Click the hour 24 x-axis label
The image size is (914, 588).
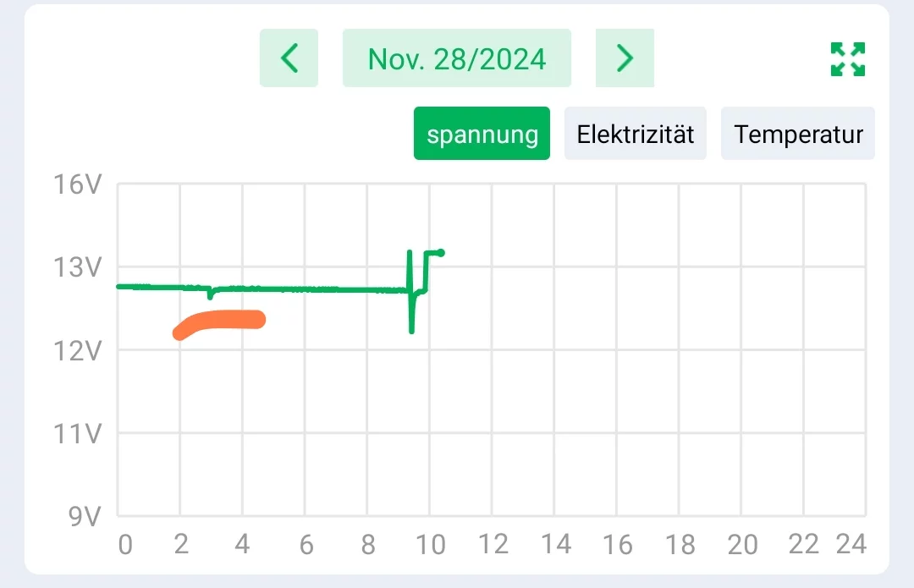(x=850, y=545)
